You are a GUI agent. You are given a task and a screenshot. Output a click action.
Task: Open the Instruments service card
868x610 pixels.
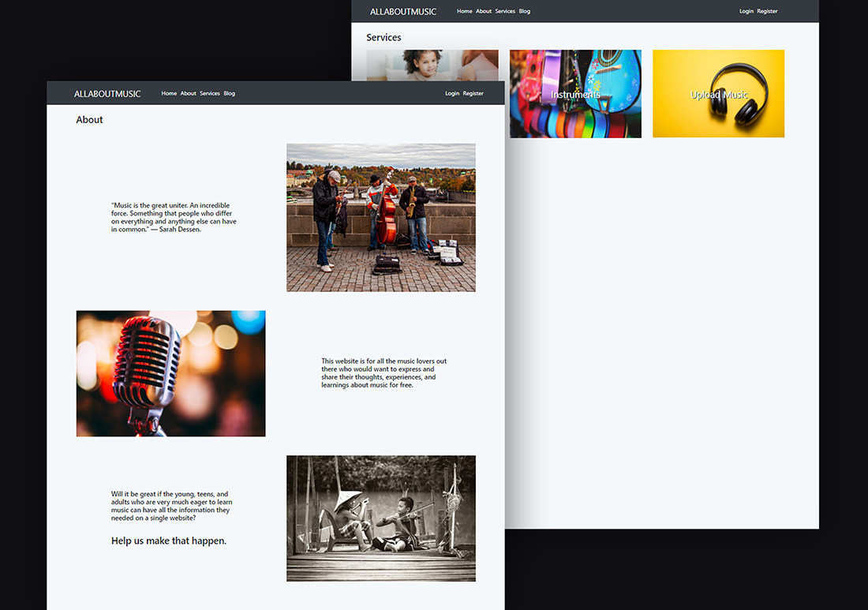(x=575, y=94)
